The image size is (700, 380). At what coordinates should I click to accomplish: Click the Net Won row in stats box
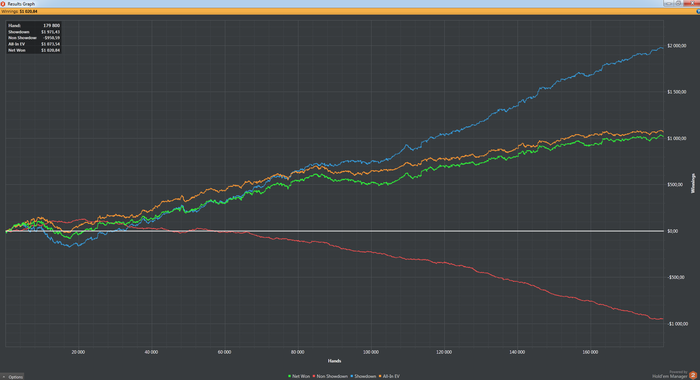[x=34, y=50]
